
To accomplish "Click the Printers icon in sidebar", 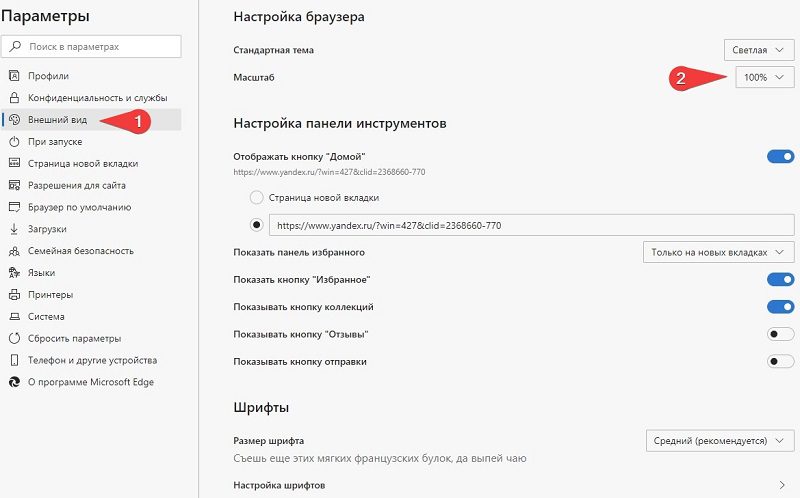I will (x=14, y=294).
